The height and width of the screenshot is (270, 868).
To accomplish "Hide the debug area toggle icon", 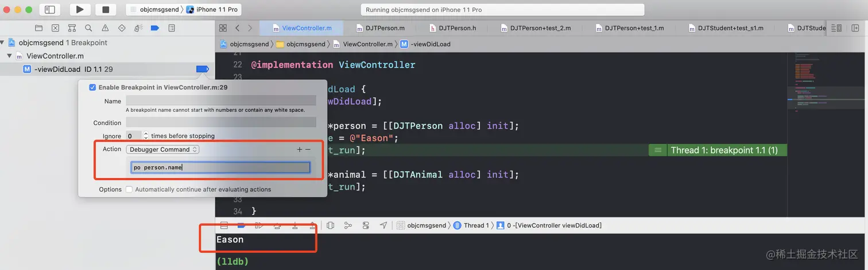I will coord(224,225).
